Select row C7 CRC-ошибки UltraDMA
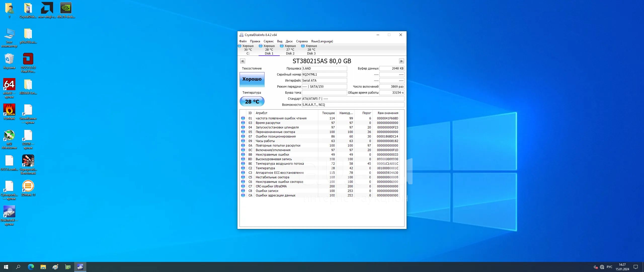 pos(320,186)
